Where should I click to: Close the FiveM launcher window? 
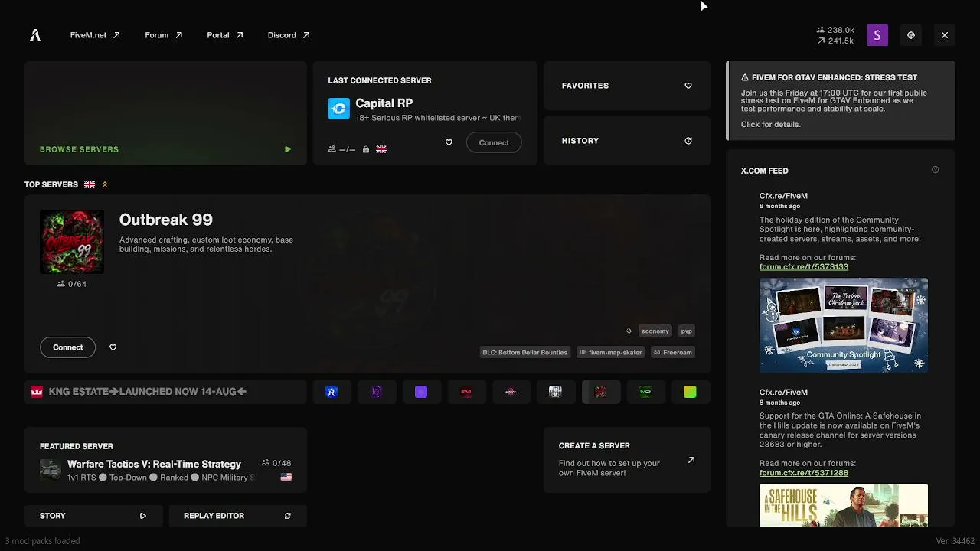[945, 35]
